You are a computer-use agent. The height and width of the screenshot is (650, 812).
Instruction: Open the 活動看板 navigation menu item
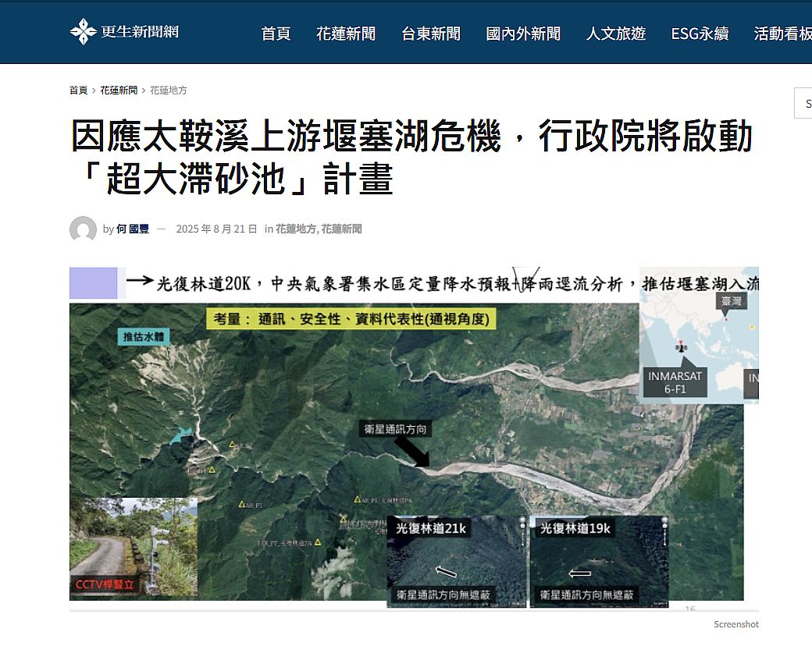[x=782, y=34]
